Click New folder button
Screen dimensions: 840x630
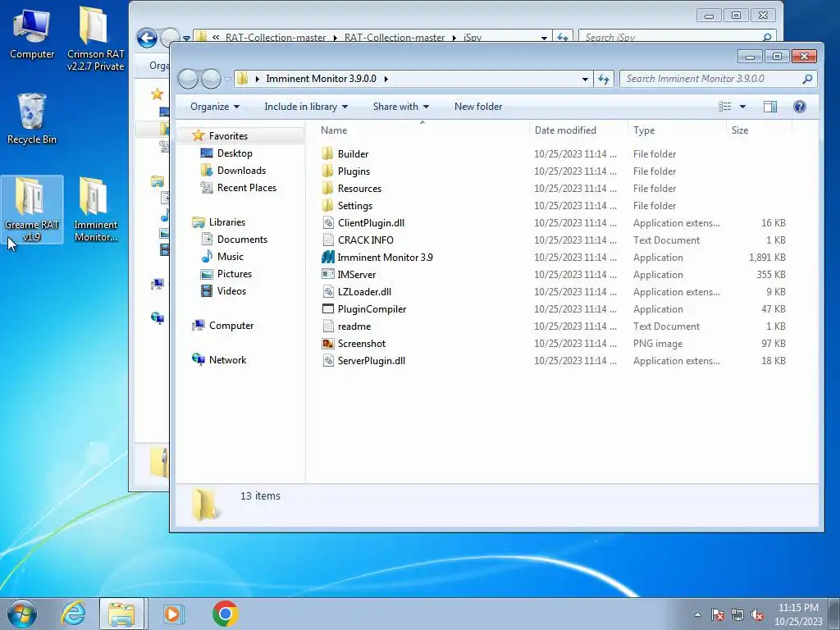[x=478, y=107]
